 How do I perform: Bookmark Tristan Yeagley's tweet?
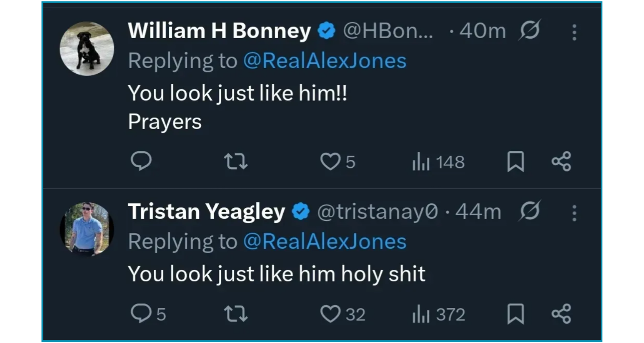click(x=515, y=314)
